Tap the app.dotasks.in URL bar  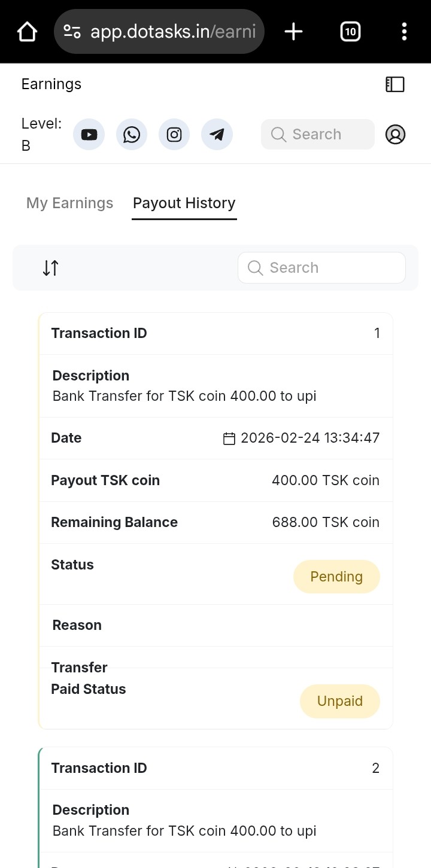(x=172, y=32)
